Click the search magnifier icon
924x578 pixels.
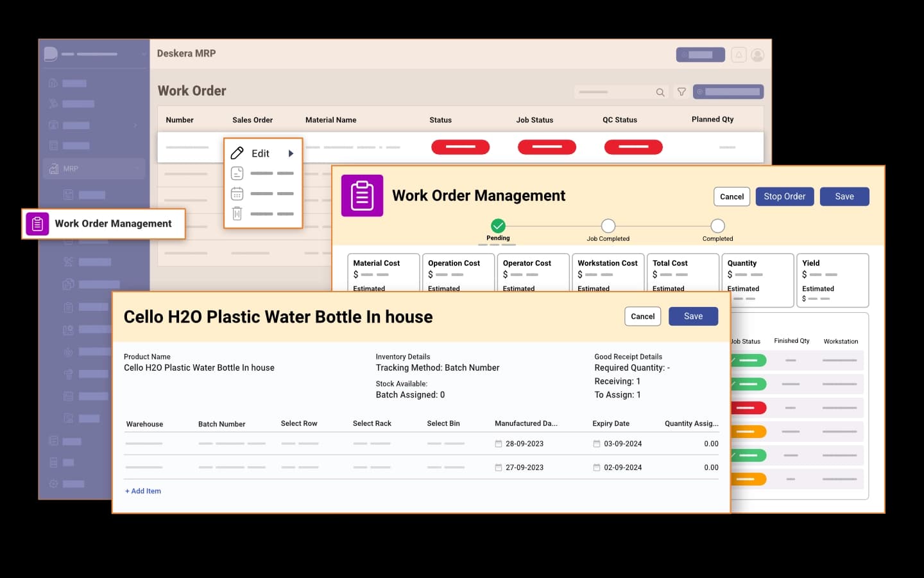tap(660, 92)
